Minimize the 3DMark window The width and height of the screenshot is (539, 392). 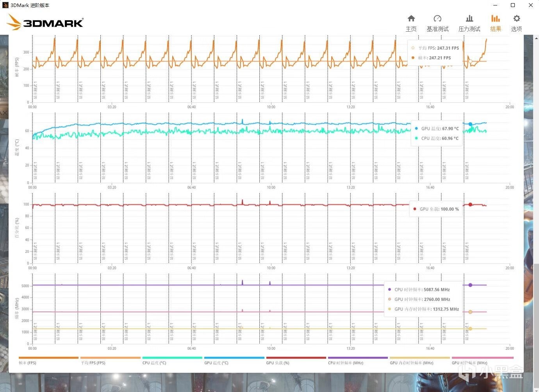[x=495, y=5]
